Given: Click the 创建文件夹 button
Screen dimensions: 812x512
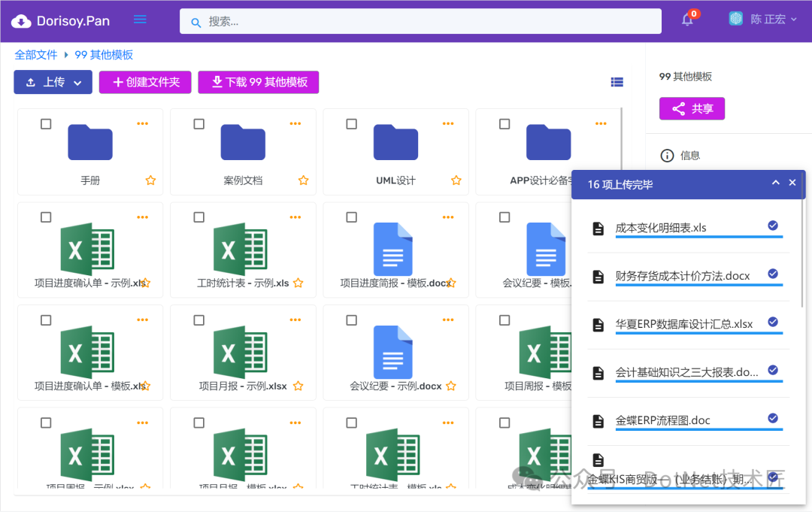Looking at the screenshot, I should tap(146, 82).
